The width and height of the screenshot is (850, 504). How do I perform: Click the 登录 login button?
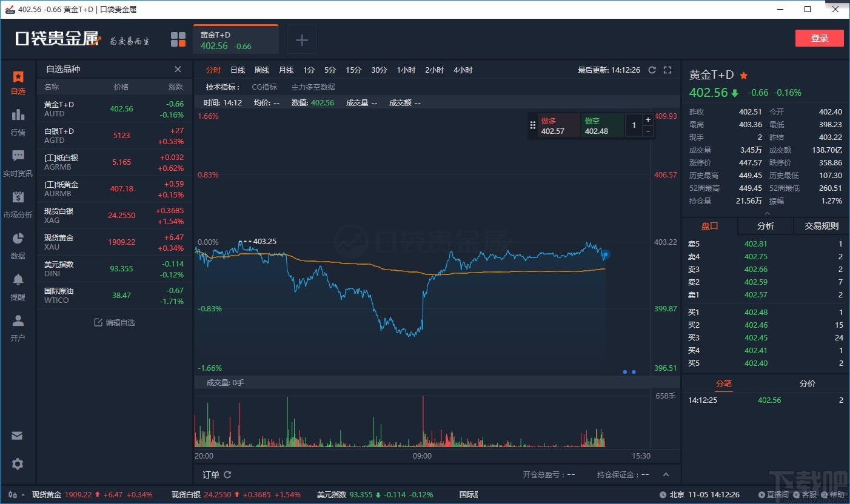tap(819, 38)
